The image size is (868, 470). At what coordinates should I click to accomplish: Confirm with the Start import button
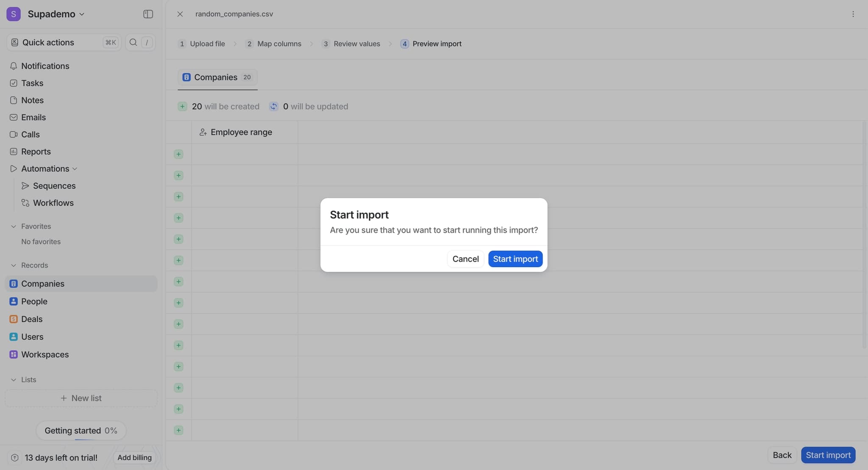tap(515, 259)
